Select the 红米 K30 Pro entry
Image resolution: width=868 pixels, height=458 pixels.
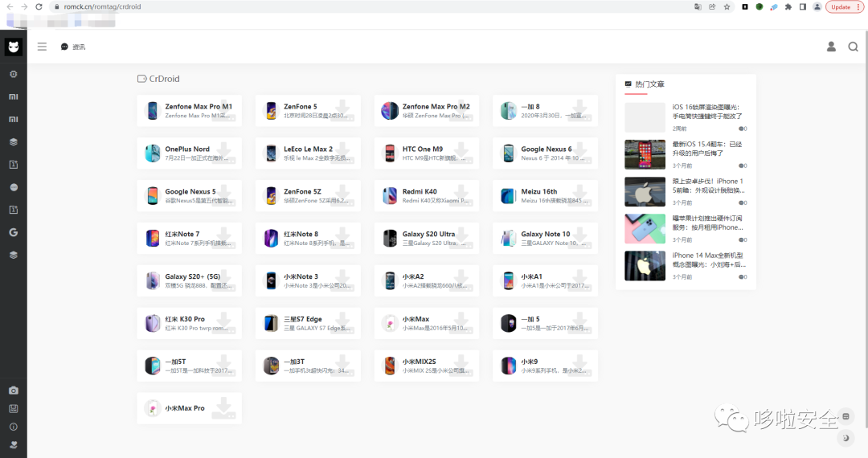pyautogui.click(x=190, y=324)
